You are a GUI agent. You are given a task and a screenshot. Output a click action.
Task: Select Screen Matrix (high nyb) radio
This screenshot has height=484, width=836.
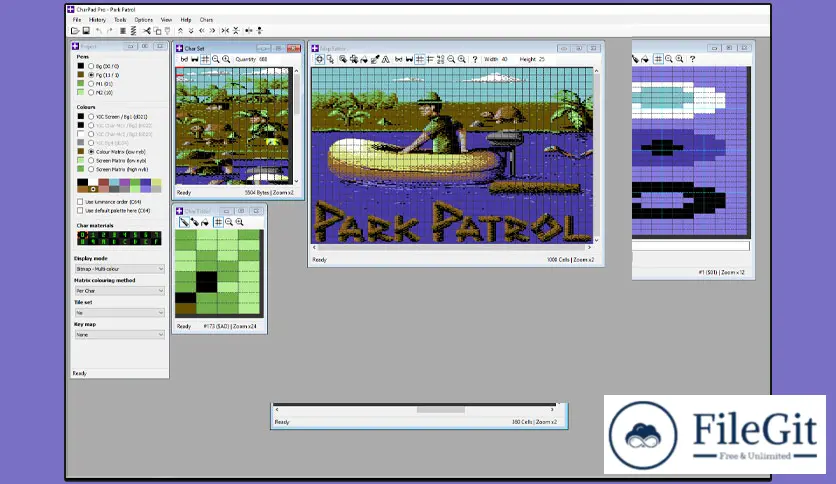click(91, 169)
